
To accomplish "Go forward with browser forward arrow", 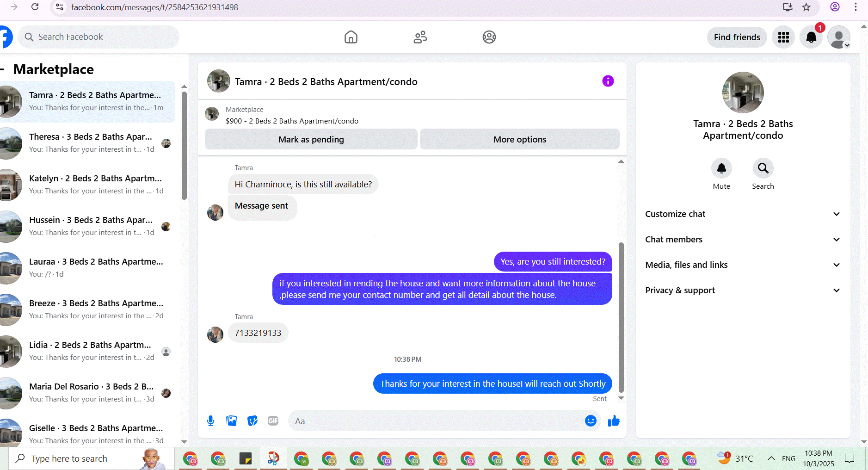I will (x=14, y=7).
